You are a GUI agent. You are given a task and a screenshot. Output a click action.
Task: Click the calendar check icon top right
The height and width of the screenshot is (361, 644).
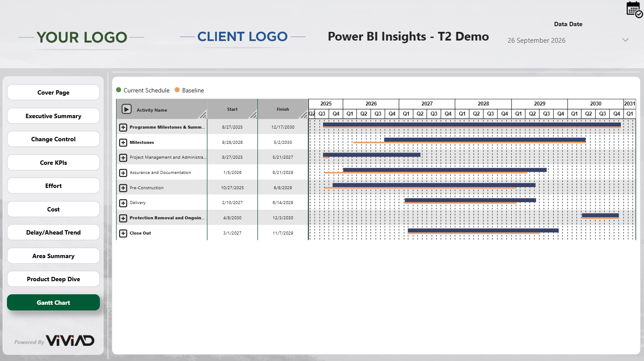(x=634, y=9)
